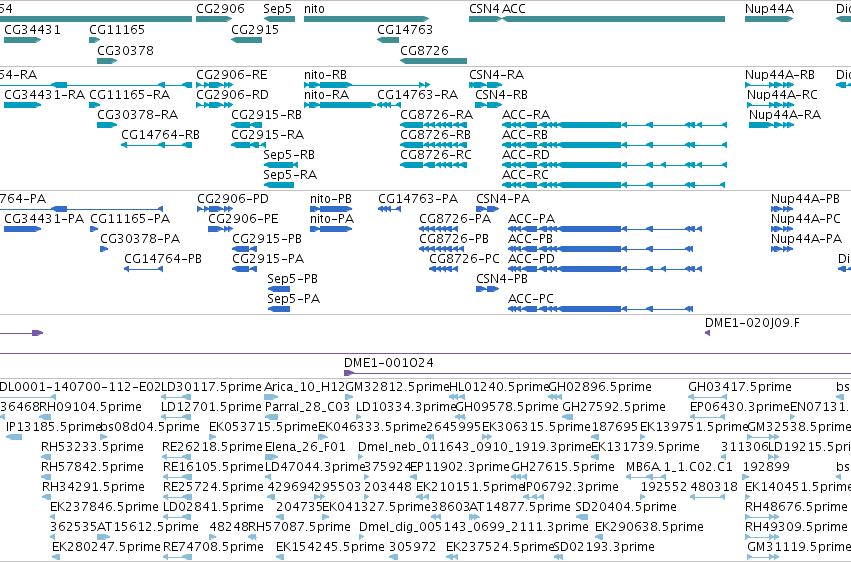Click the CSN4-RA transcript
This screenshot has height=562, width=851.
point(485,85)
